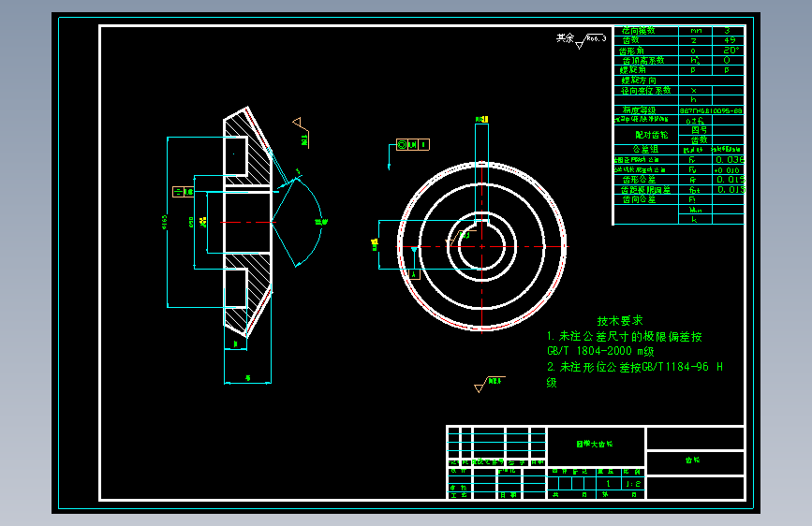Click the accuracy grade standard code value
Screen dimensions: 812x526
pyautogui.click(x=711, y=110)
